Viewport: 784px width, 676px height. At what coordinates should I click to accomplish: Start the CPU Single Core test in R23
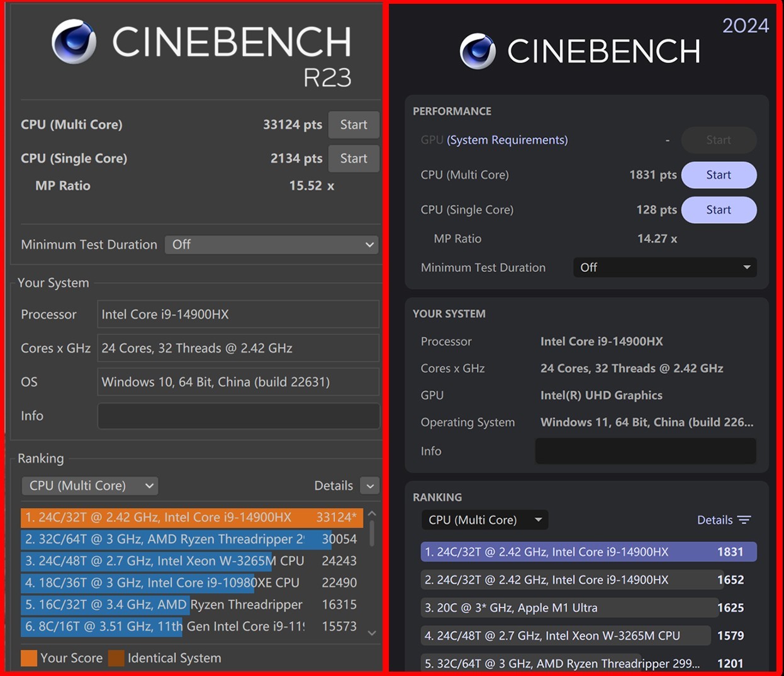pyautogui.click(x=354, y=159)
